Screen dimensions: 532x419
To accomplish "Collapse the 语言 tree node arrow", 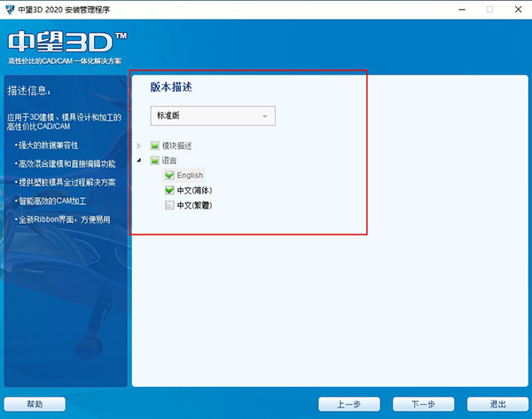I will click(x=139, y=161).
